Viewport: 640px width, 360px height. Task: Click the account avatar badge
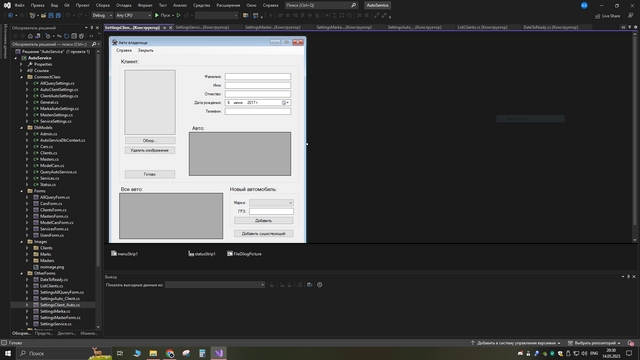coord(584,5)
